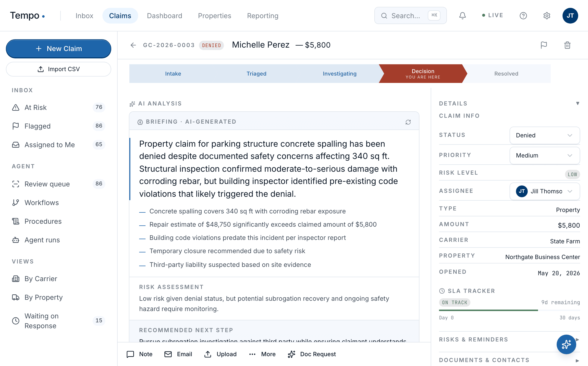Click the Note speech-bubble icon

[130, 354]
